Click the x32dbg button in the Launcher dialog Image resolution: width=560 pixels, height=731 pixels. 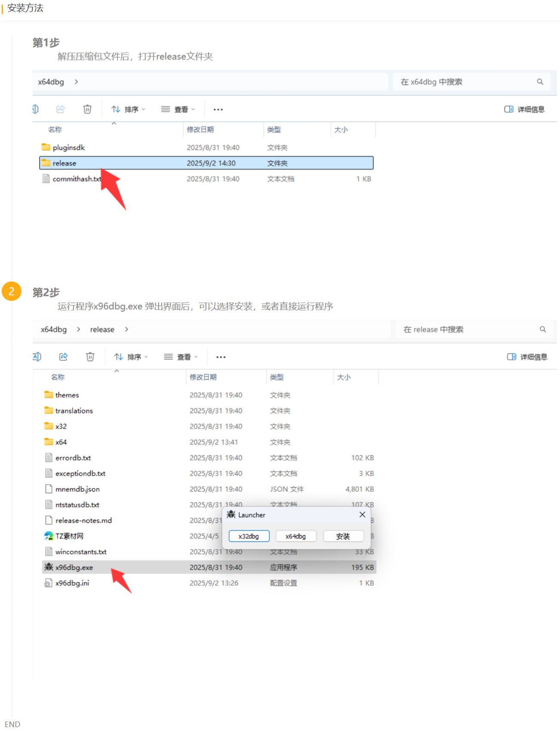[x=249, y=536]
